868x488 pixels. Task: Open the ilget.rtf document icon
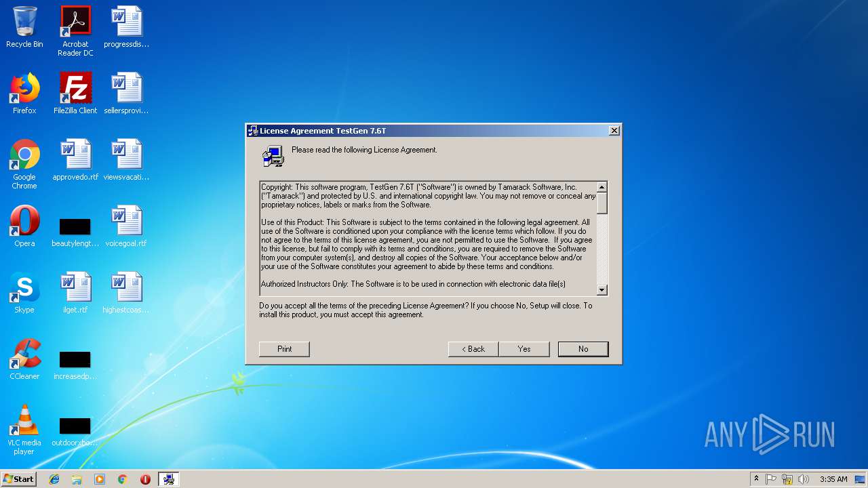tap(75, 293)
